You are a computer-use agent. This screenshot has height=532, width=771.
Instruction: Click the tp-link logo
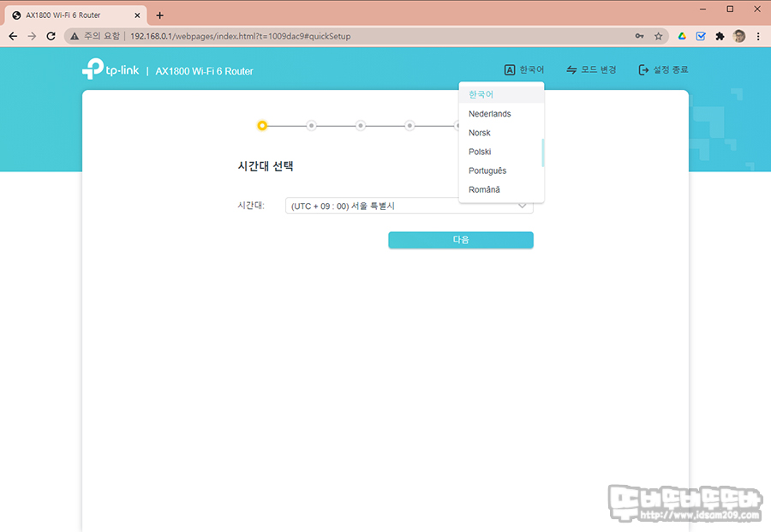point(111,69)
